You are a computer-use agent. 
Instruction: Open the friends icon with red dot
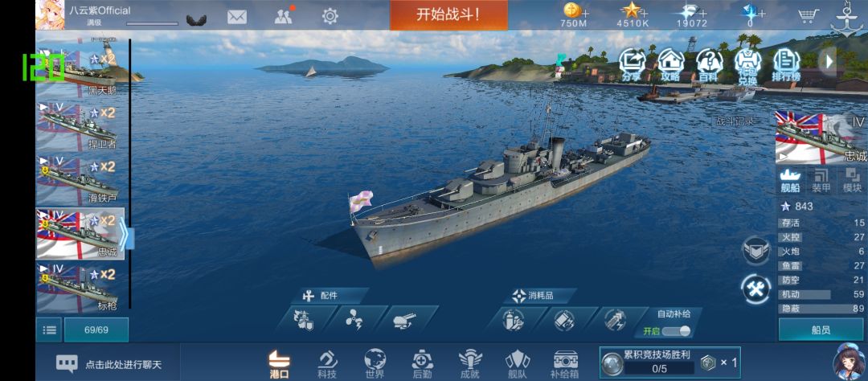pyautogui.click(x=284, y=15)
